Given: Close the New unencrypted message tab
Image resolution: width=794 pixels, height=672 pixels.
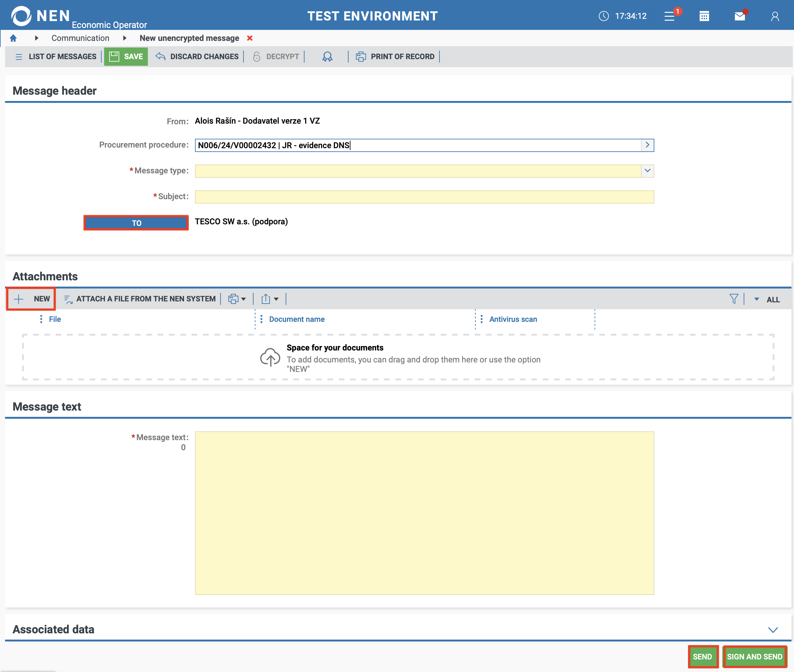Looking at the screenshot, I should coord(250,38).
